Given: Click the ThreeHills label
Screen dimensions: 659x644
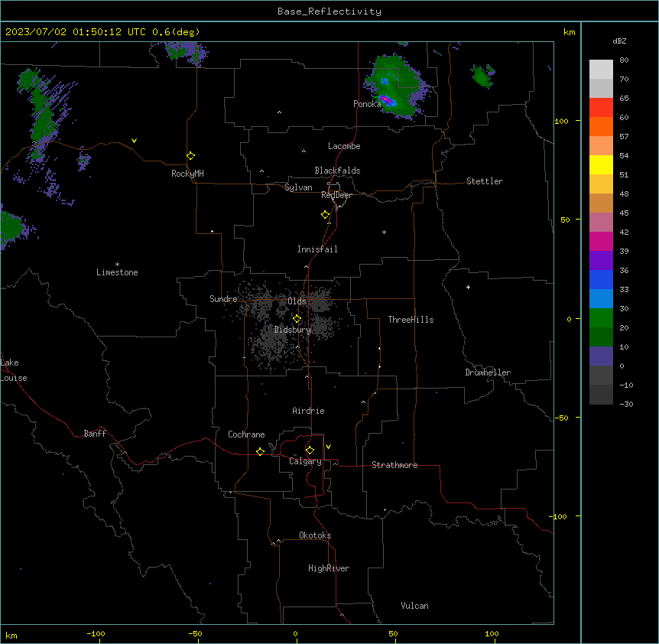Looking at the screenshot, I should [411, 320].
